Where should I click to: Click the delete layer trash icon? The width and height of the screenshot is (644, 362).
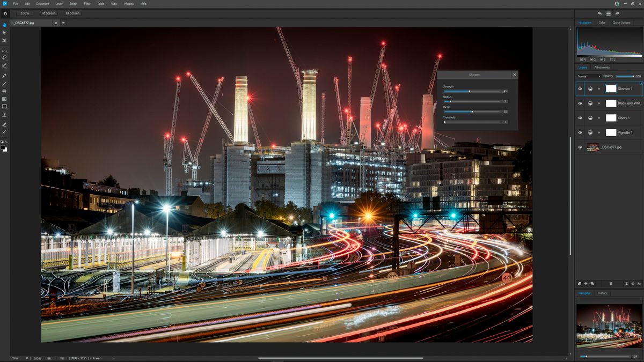pyautogui.click(x=611, y=284)
